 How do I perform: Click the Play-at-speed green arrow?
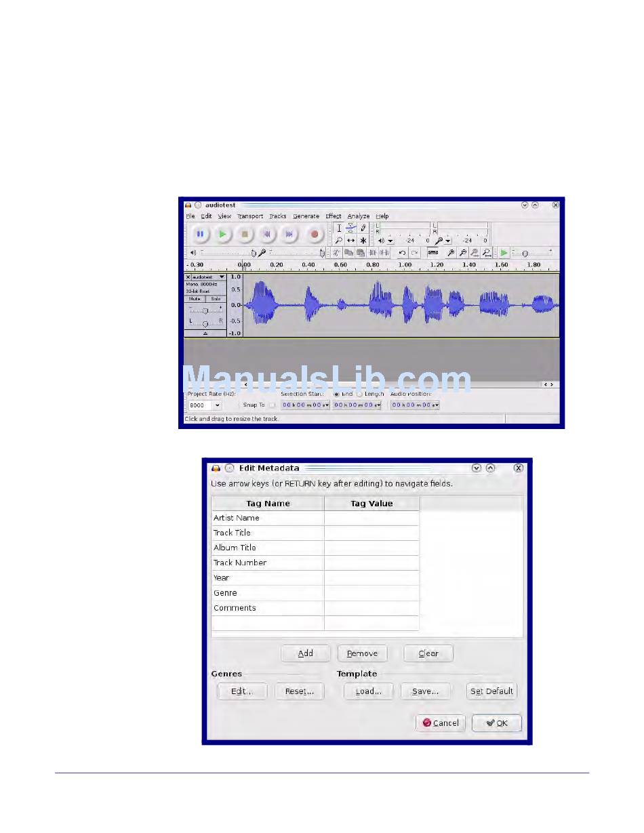tap(504, 252)
